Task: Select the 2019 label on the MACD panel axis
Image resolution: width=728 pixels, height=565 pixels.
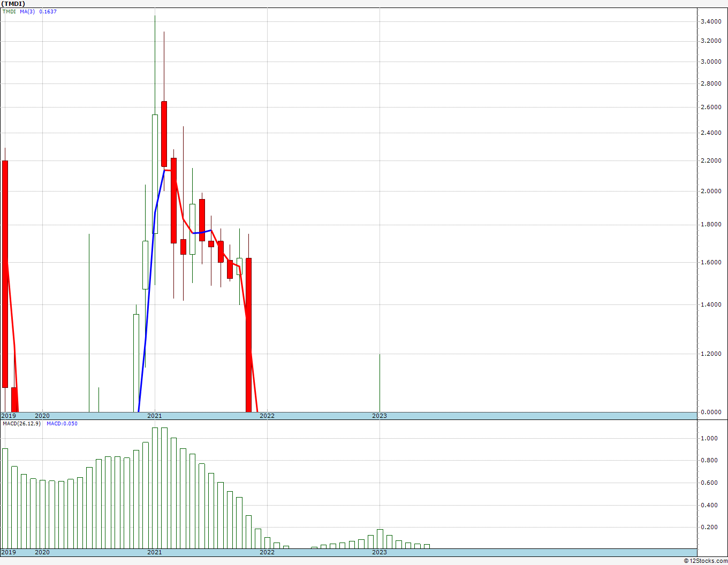Action: tap(9, 552)
